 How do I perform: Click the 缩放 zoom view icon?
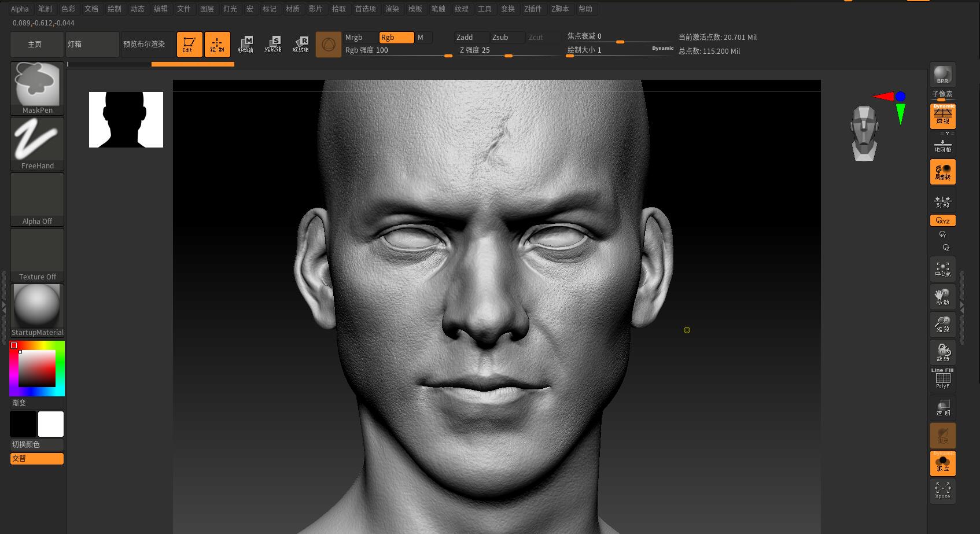[943, 325]
